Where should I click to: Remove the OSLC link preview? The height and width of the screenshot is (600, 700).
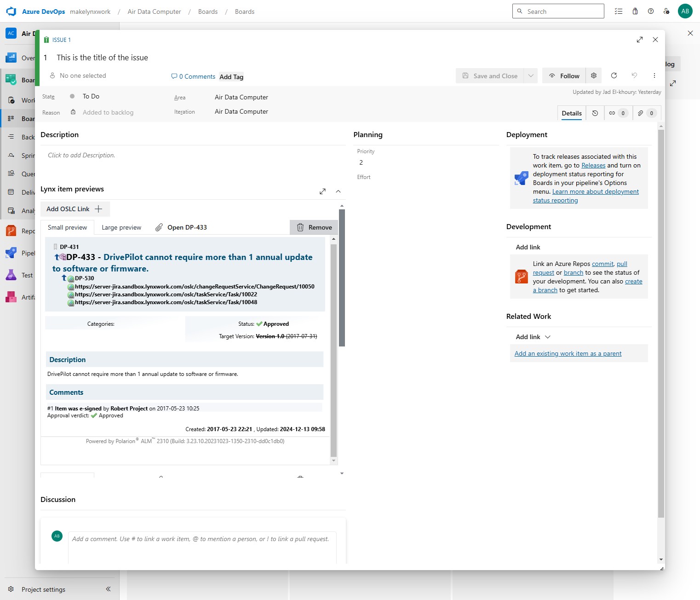[314, 227]
